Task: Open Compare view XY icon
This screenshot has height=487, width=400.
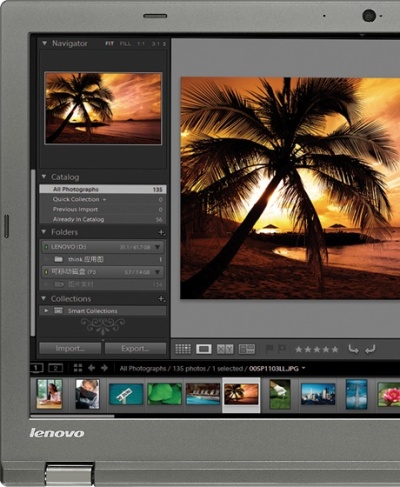Action: pyautogui.click(x=225, y=349)
